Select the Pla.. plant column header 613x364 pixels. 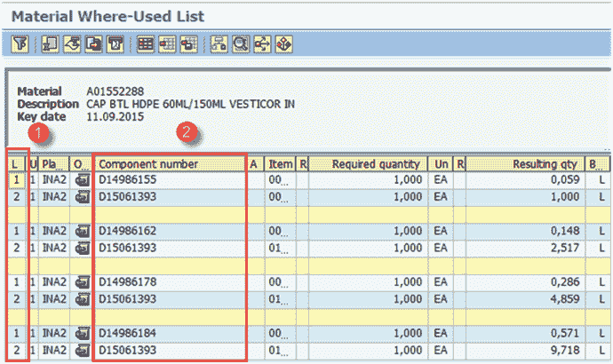(53, 164)
